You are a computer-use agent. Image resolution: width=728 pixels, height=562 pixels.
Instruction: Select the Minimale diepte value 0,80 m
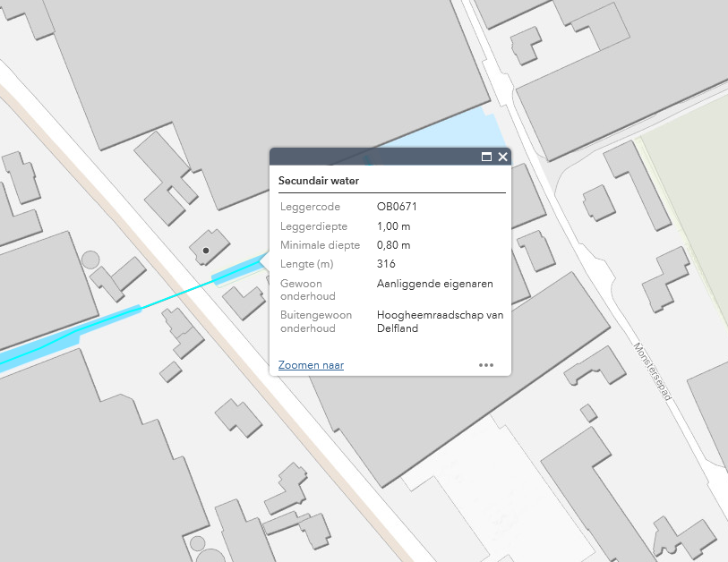pos(394,245)
